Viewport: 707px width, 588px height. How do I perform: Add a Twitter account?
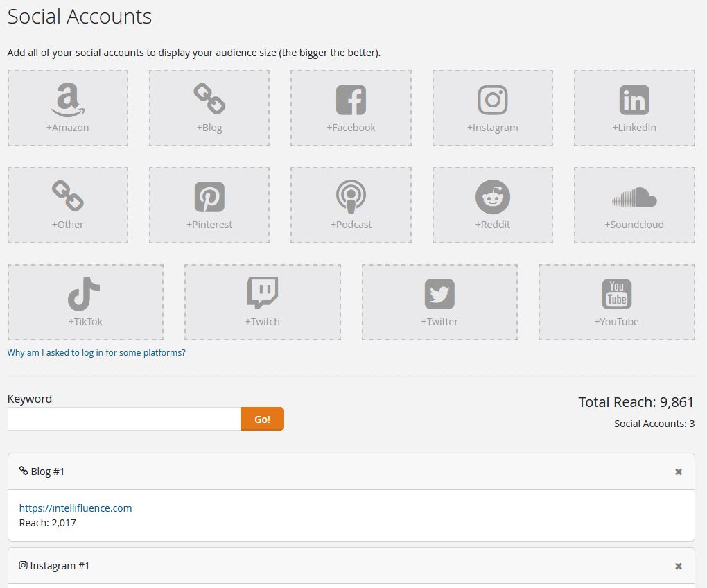[439, 302]
